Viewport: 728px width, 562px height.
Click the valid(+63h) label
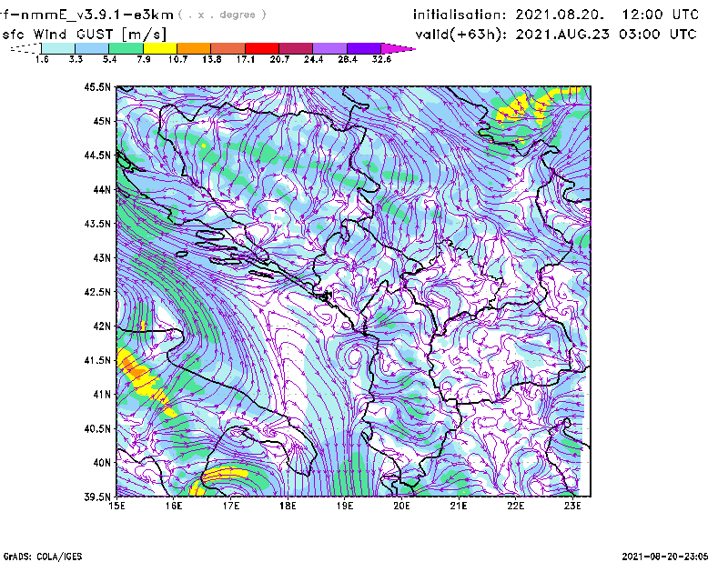[460, 35]
